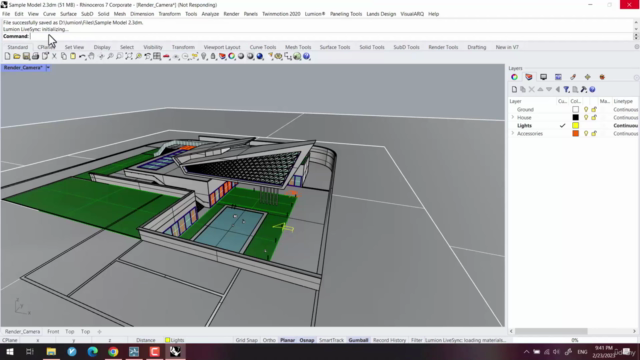The height and width of the screenshot is (360, 640).
Task: Open the Render_Camera viewport title dropdown arrow
Action: coord(48,67)
